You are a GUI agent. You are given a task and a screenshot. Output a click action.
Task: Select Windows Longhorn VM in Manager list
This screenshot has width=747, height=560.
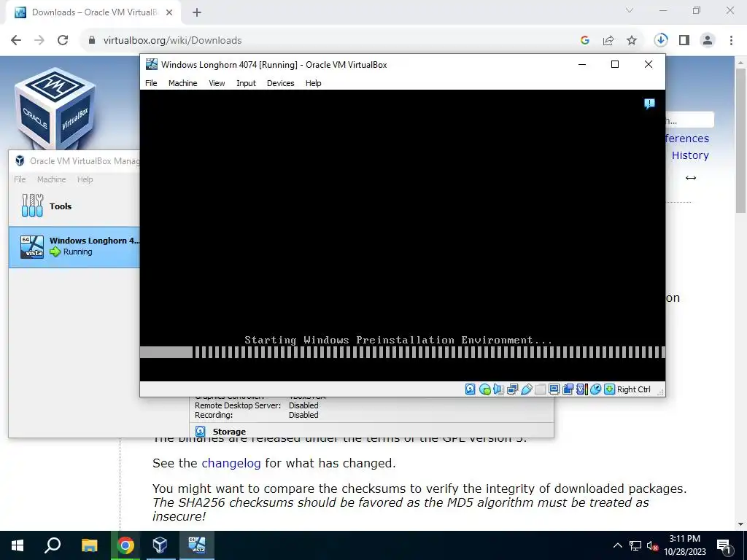[x=74, y=246]
